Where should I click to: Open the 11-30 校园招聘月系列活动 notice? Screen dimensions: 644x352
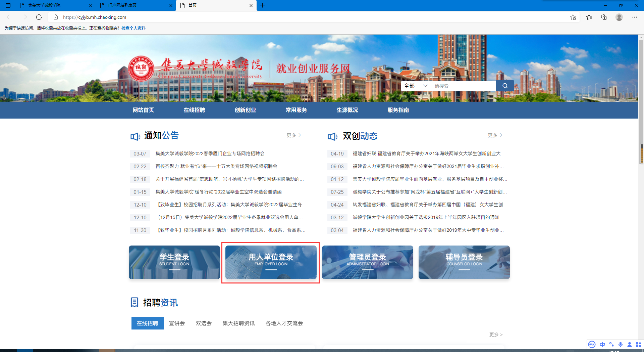click(231, 230)
